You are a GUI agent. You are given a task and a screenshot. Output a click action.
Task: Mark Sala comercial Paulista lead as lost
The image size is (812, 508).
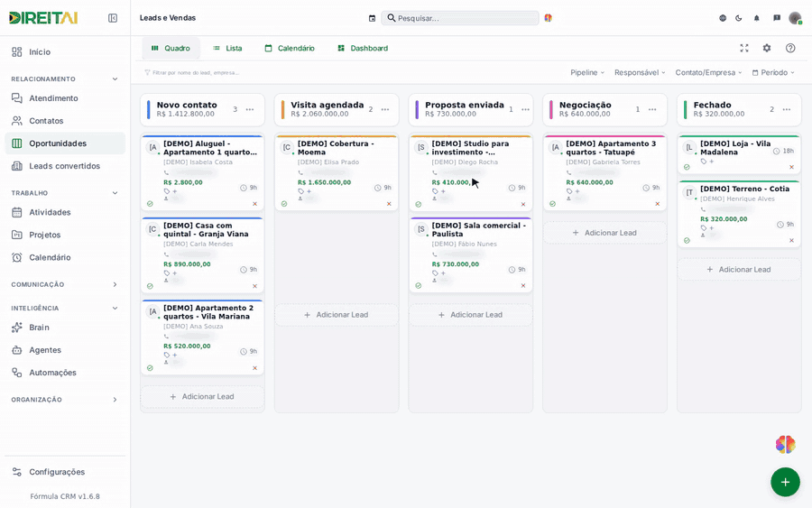coord(523,286)
